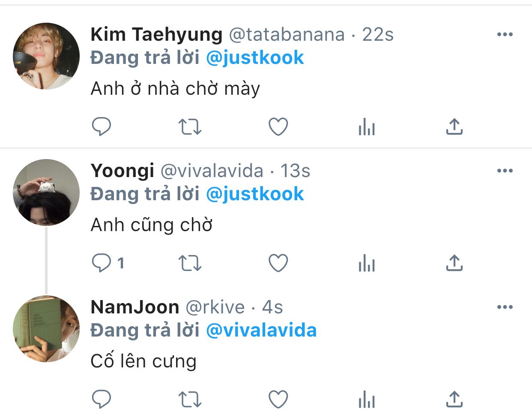532x418 pixels.
Task: Open more options on Kim Taehyung's tweet
Action: [x=505, y=34]
